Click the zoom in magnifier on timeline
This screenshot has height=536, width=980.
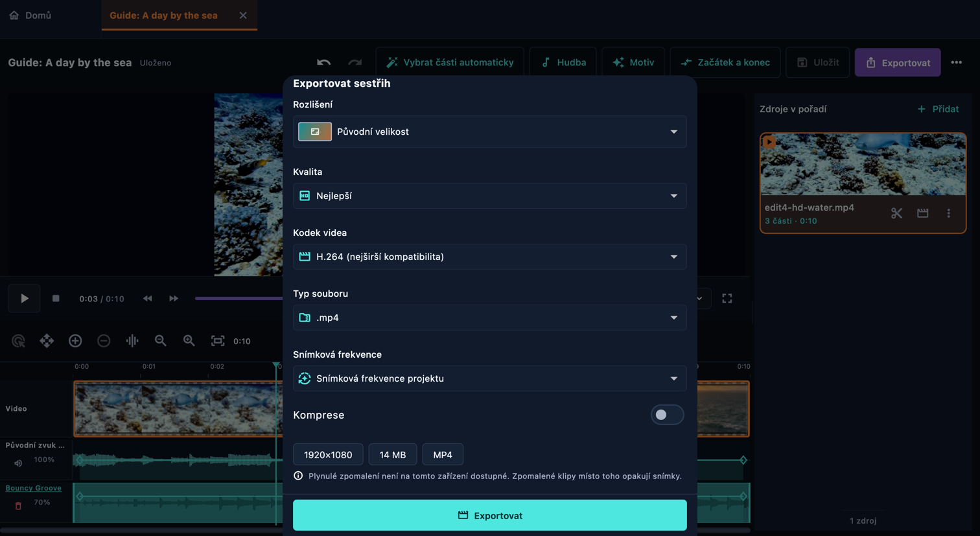click(189, 341)
